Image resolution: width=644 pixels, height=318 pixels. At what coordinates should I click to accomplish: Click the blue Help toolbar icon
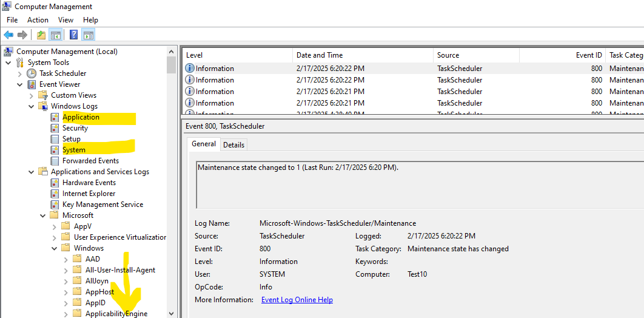[74, 35]
